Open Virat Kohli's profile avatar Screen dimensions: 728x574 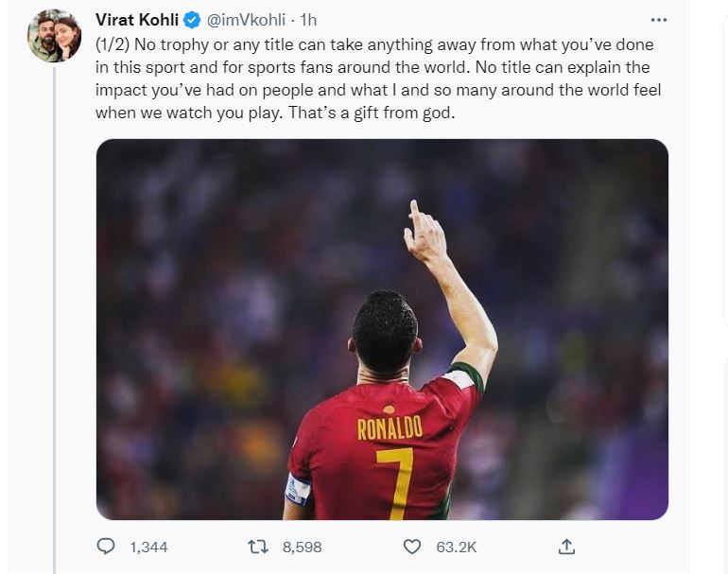coord(54,36)
